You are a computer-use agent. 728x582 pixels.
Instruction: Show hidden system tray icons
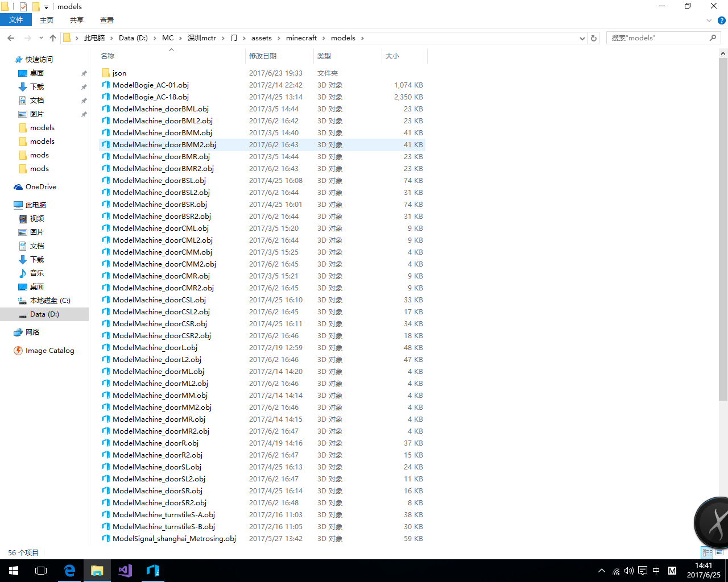pyautogui.click(x=602, y=571)
